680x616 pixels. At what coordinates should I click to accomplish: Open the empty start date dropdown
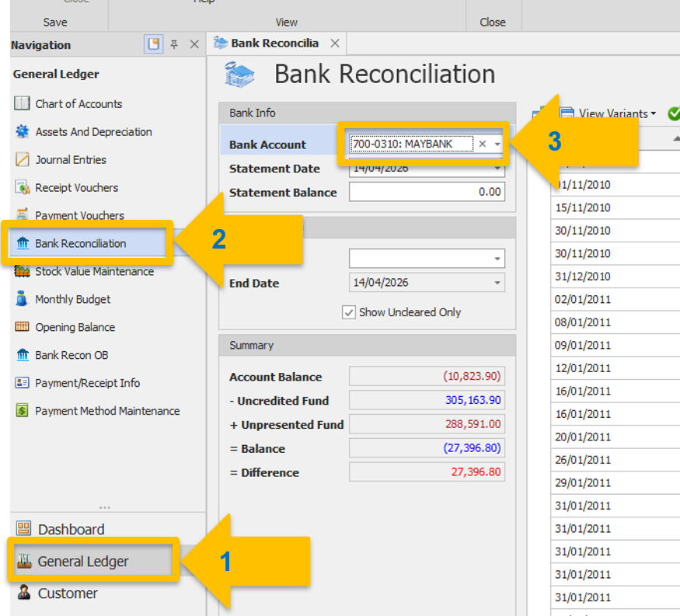tap(497, 259)
